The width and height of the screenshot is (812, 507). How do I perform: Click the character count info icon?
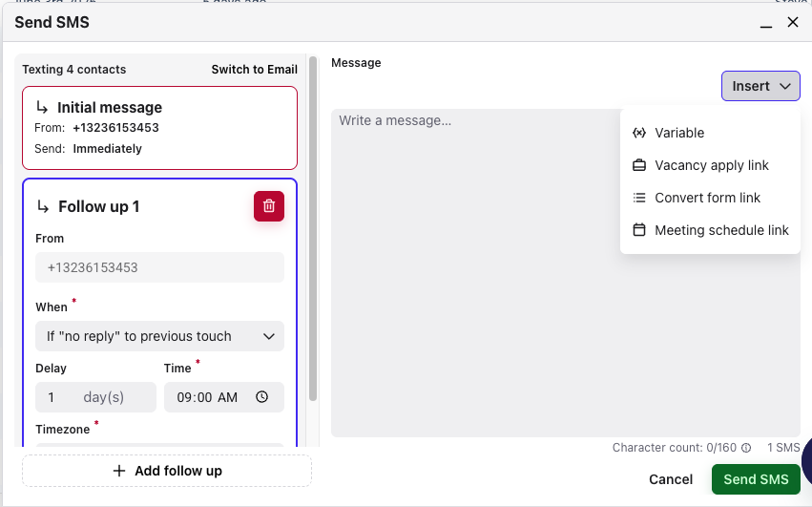[746, 448]
